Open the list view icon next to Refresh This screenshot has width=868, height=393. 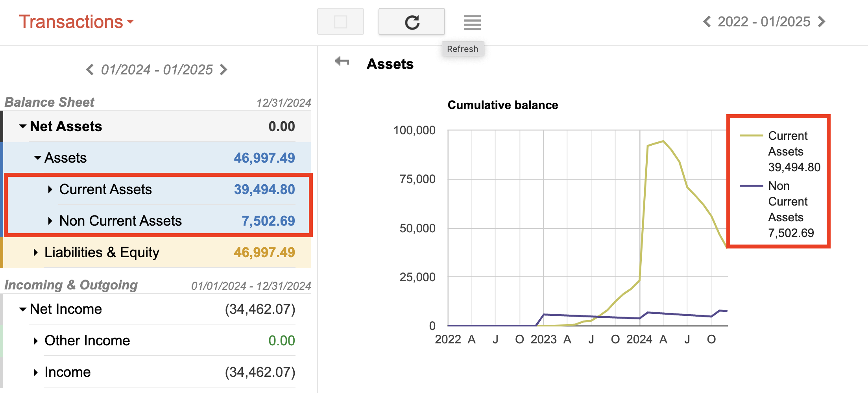(472, 23)
